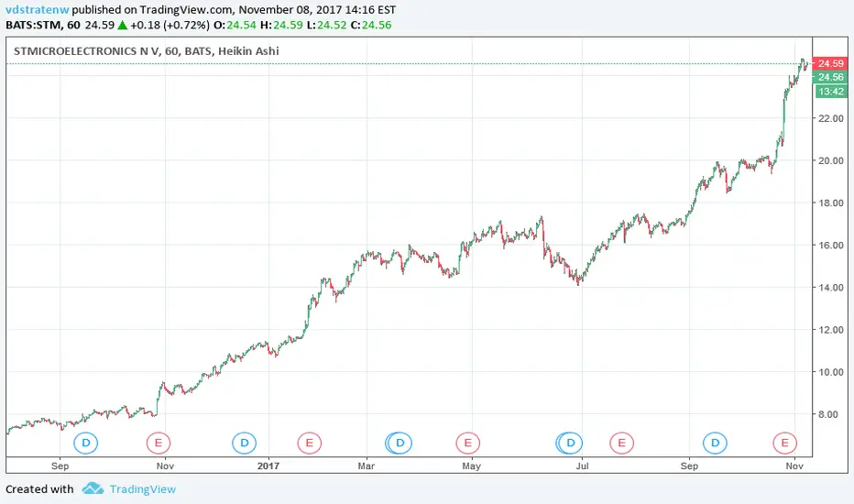854x504 pixels.
Task: Open the dividend marker beside the Jul label
Action: coord(569,443)
